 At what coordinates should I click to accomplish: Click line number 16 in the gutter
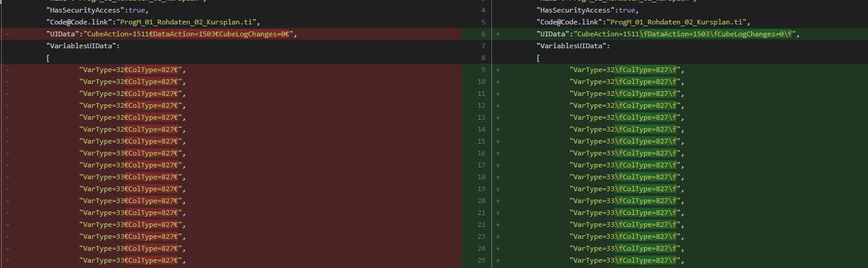click(481, 153)
